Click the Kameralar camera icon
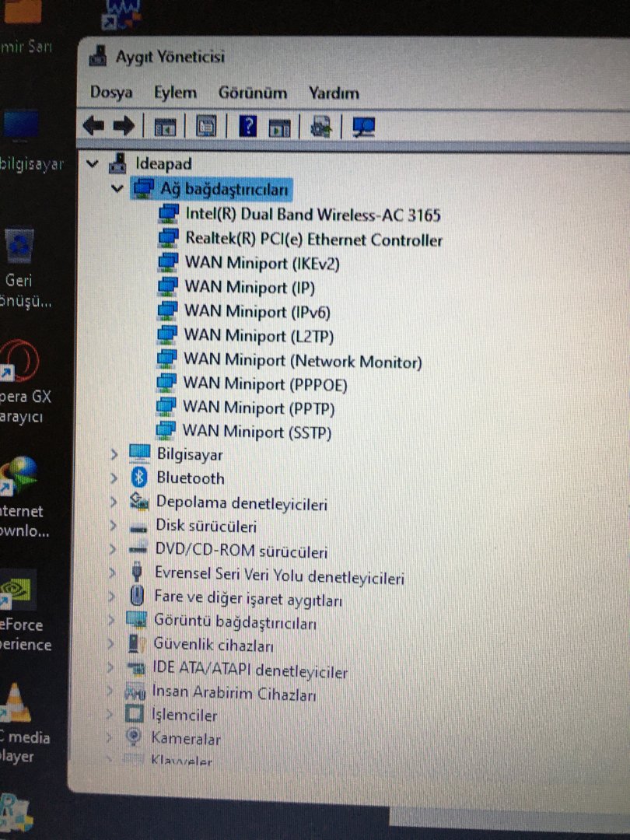 (x=134, y=736)
